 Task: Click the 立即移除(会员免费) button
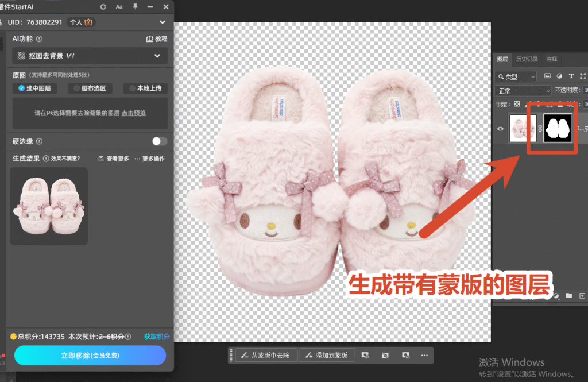(90, 356)
